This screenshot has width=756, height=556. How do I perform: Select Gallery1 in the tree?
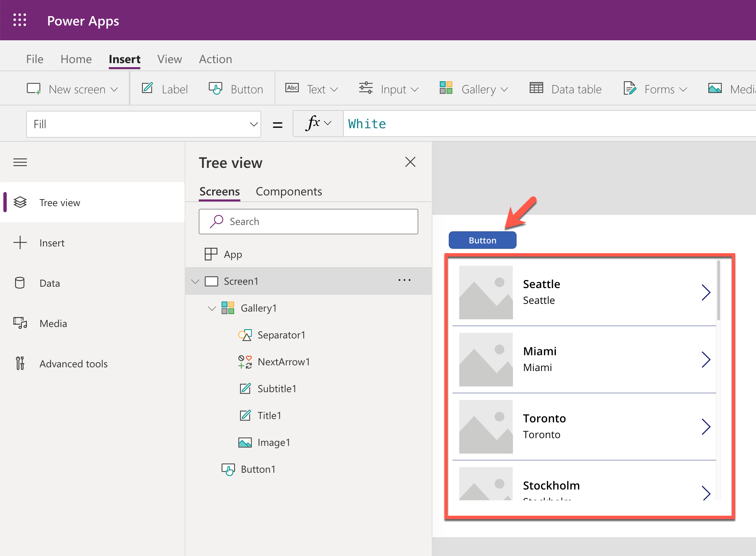(x=258, y=308)
